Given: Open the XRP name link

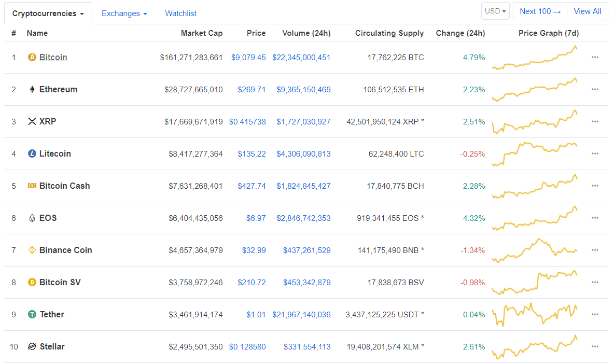Looking at the screenshot, I should click(48, 122).
